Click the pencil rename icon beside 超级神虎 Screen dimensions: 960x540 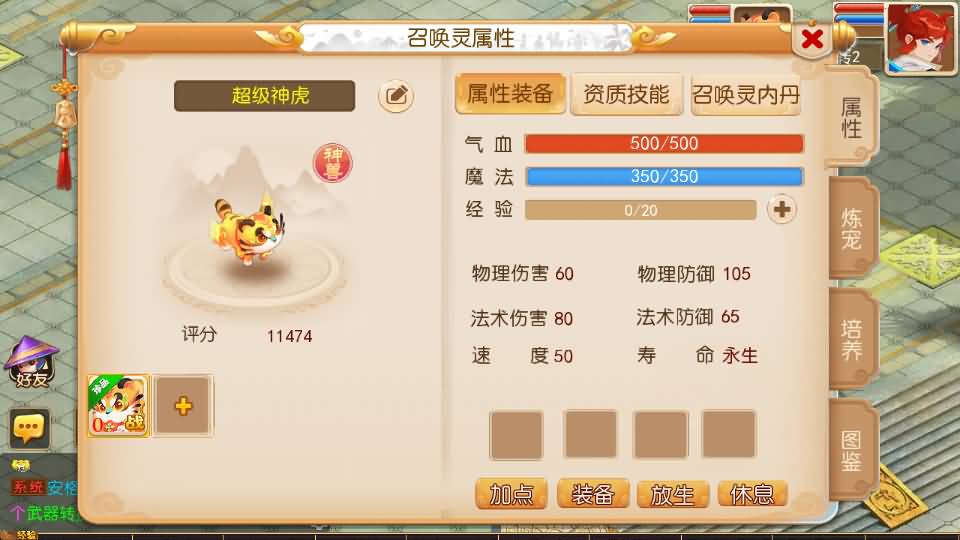tap(396, 96)
